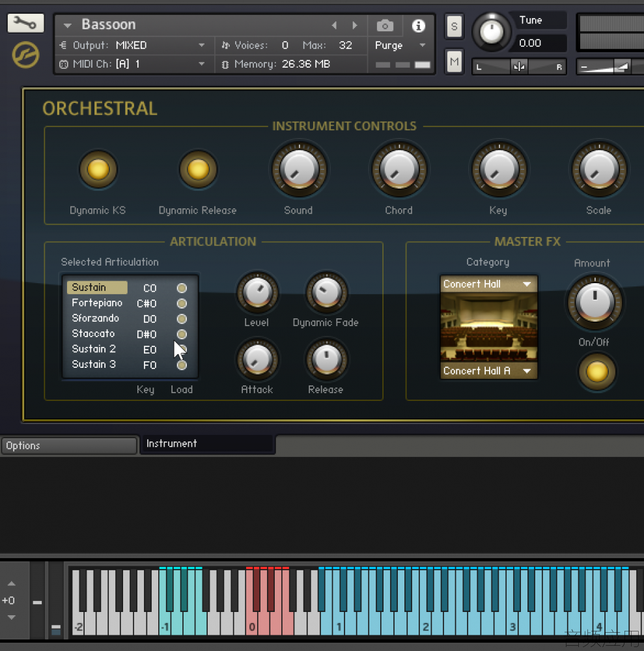
Task: Click the Scale knob
Action: coord(599,169)
